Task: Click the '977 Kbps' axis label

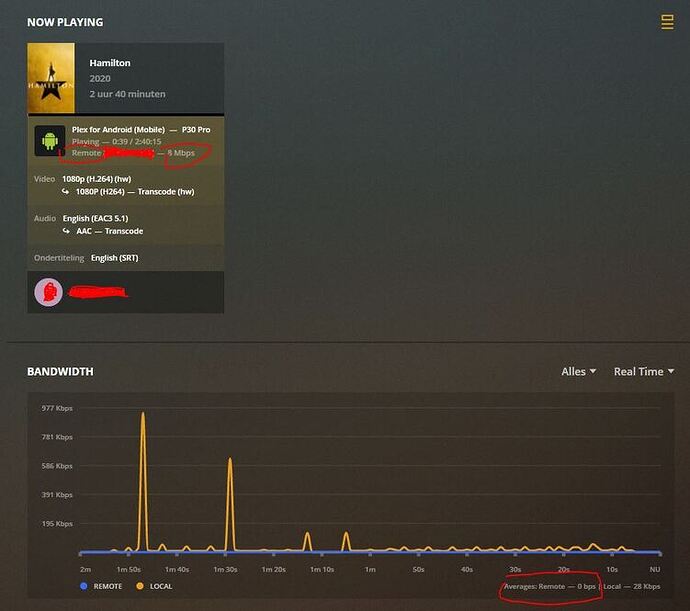Action: pos(57,408)
